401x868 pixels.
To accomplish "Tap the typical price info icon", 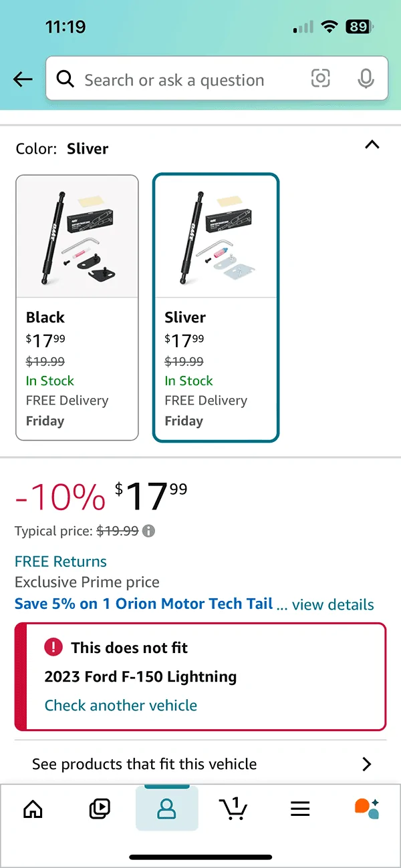I will pos(149,531).
